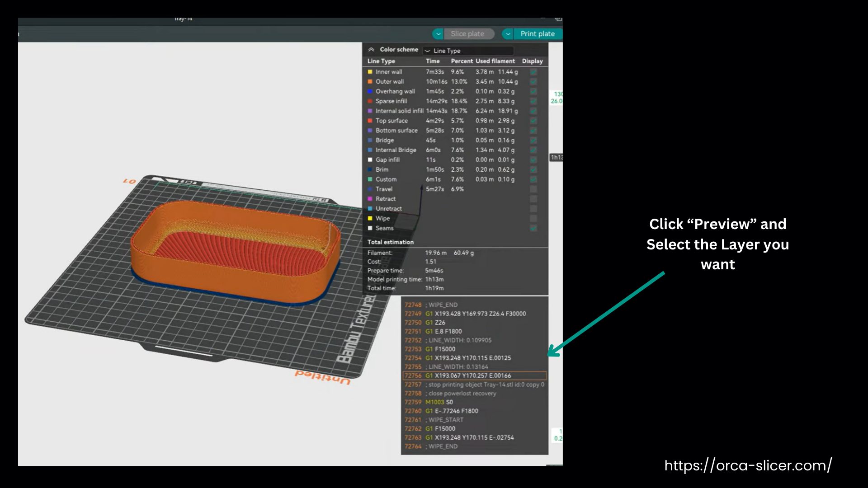The width and height of the screenshot is (868, 488).
Task: Click the purple Internal solid infill swatch
Action: (370, 111)
